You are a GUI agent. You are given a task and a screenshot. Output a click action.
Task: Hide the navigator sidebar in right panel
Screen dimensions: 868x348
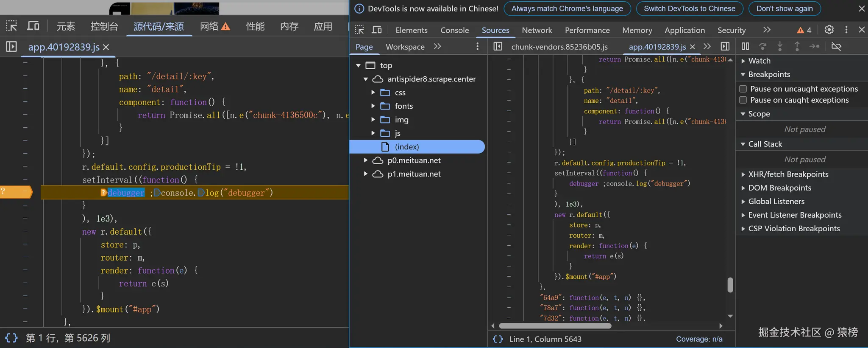tap(498, 46)
